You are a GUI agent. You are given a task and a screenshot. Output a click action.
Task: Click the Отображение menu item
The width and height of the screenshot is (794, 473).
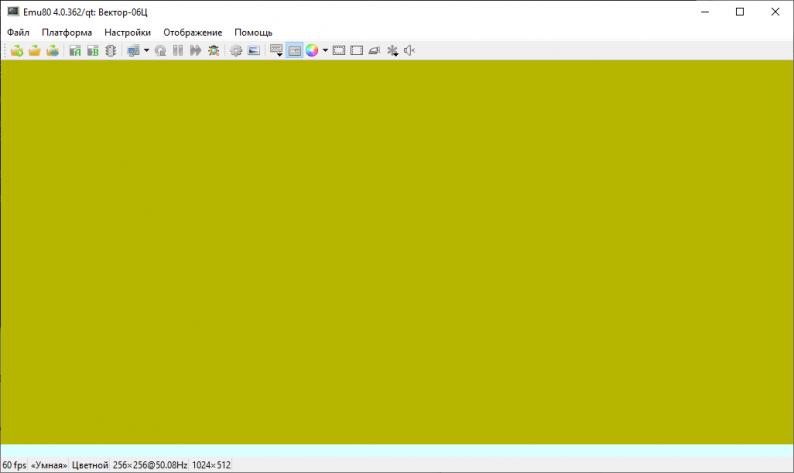192,32
